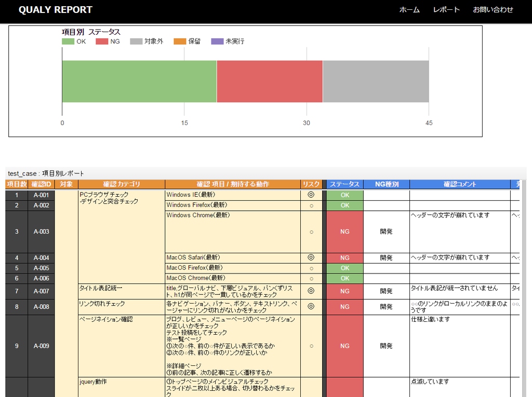Select the A-007 ID cell
Viewport: 532px width, 397px height.
pyautogui.click(x=41, y=291)
